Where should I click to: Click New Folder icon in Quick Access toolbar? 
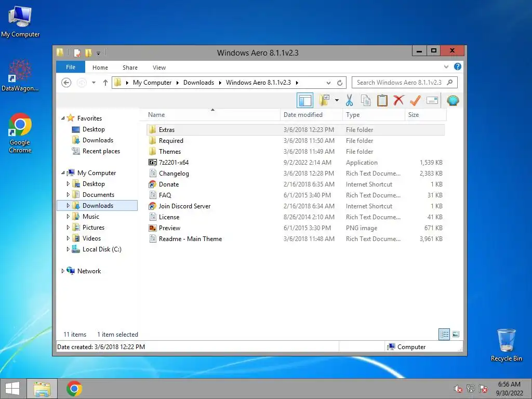click(88, 52)
